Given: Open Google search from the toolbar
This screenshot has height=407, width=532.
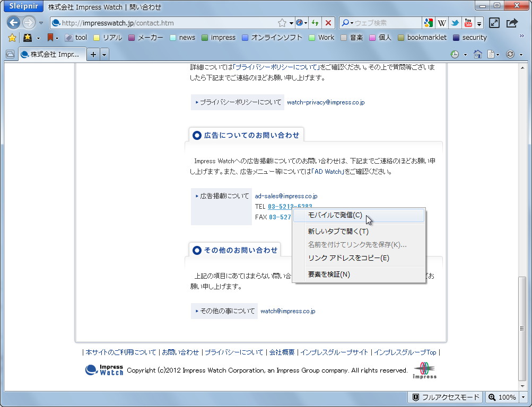Looking at the screenshot, I should [x=428, y=23].
